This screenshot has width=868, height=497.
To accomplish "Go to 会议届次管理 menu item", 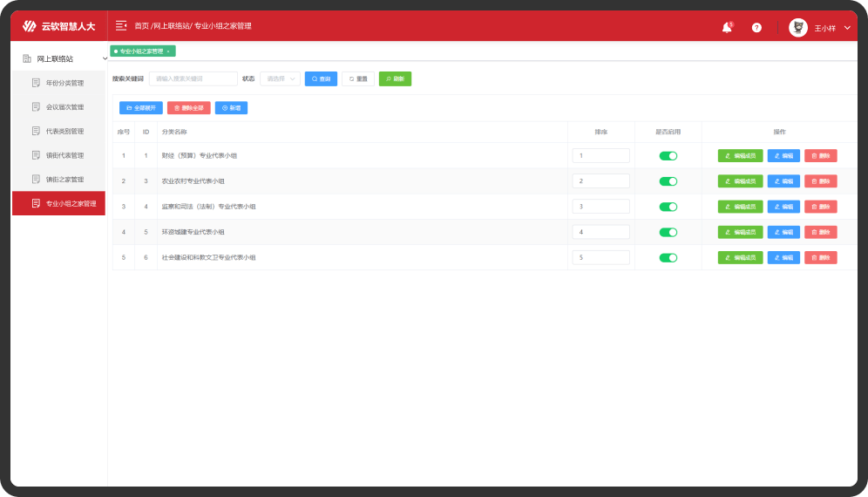I will 64,107.
